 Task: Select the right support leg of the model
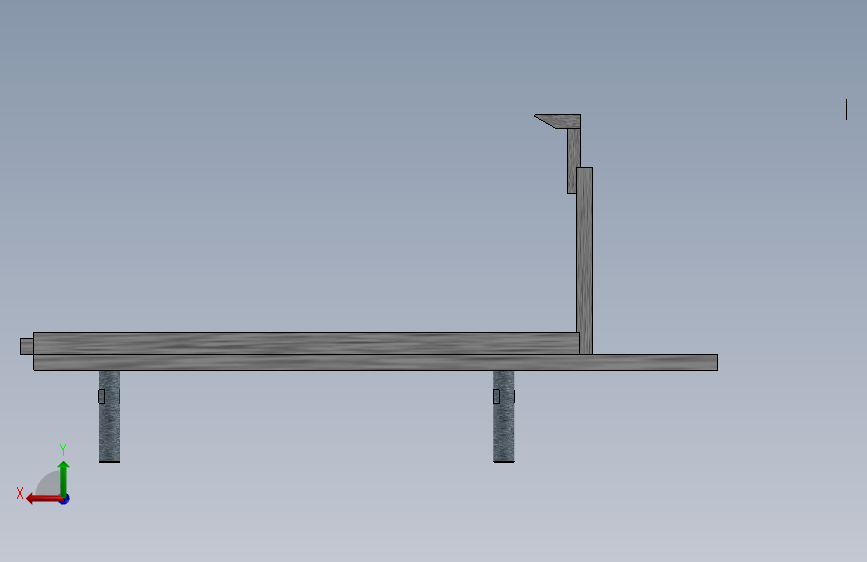(x=504, y=417)
